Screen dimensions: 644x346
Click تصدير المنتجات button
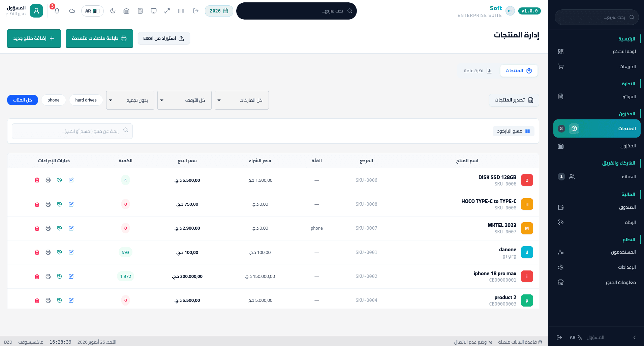click(x=514, y=100)
